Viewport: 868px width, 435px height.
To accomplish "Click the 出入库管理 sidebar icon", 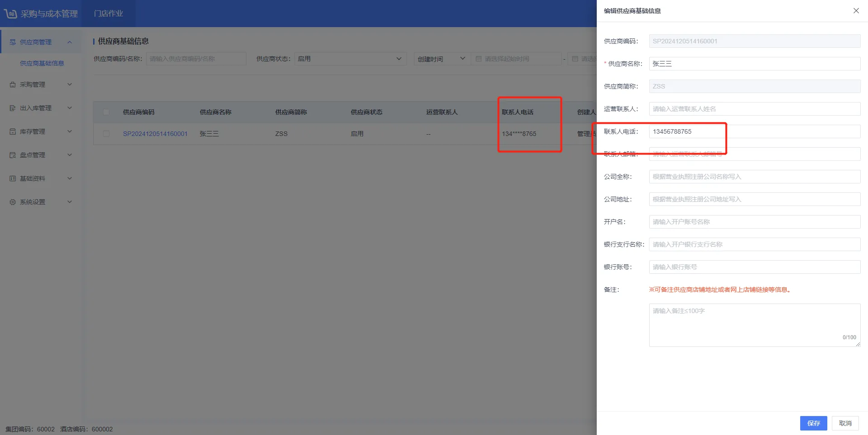I will pyautogui.click(x=13, y=108).
